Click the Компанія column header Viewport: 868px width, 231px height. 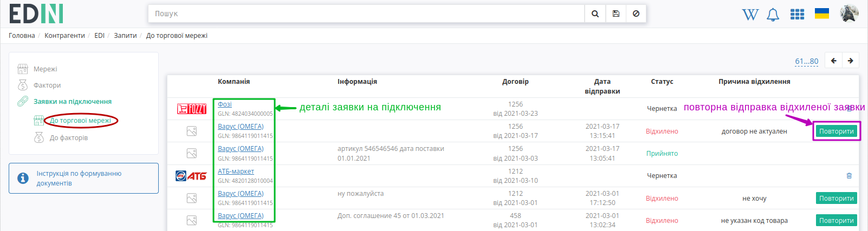pyautogui.click(x=234, y=82)
